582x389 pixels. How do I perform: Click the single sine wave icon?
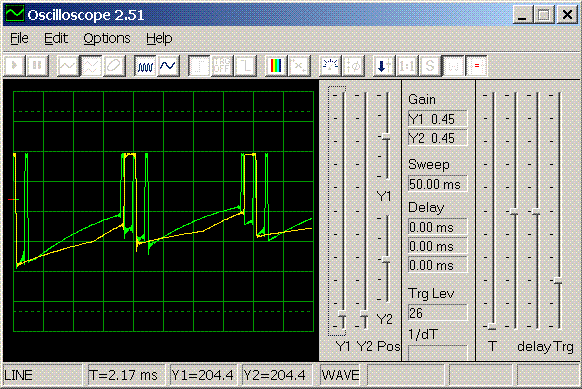pos(168,66)
